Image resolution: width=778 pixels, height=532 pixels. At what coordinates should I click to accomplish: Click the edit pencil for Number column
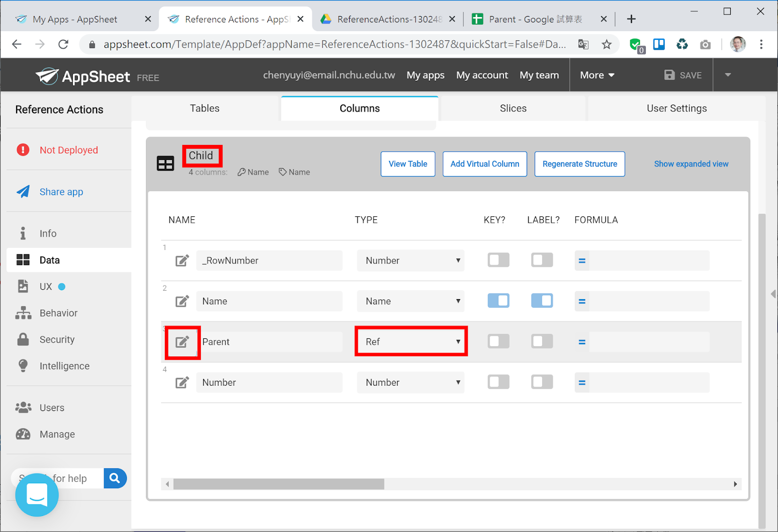point(182,383)
